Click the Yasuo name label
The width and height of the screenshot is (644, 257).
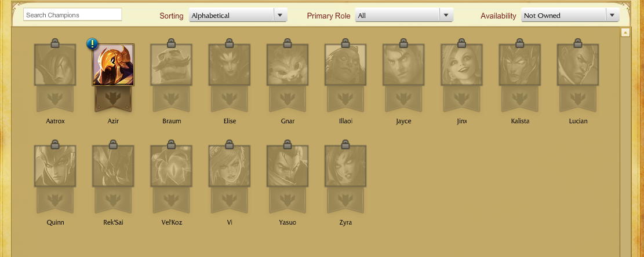coord(288,223)
